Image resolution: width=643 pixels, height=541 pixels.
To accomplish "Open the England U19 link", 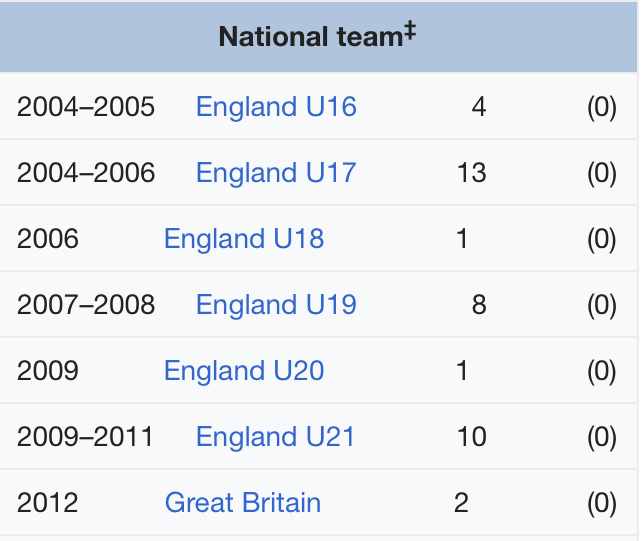I will point(276,305).
